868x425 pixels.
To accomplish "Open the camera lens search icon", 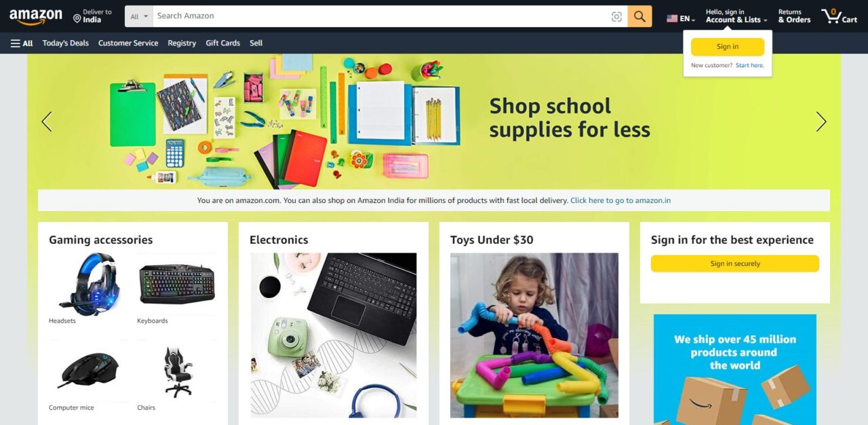I will coord(616,16).
